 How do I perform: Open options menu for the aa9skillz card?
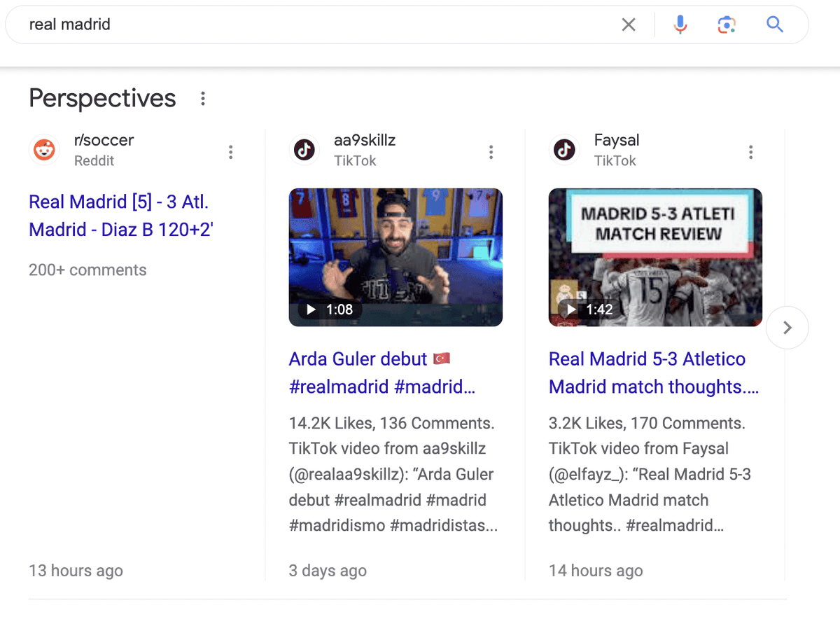point(491,152)
